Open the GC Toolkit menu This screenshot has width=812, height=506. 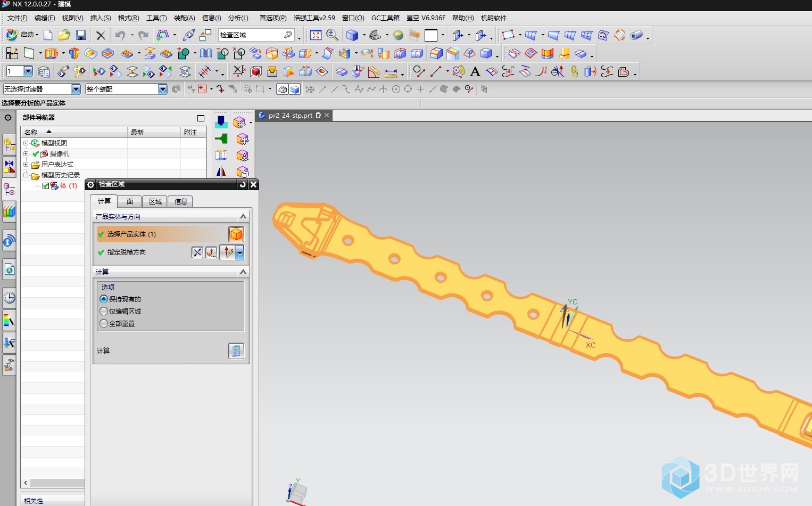385,18
